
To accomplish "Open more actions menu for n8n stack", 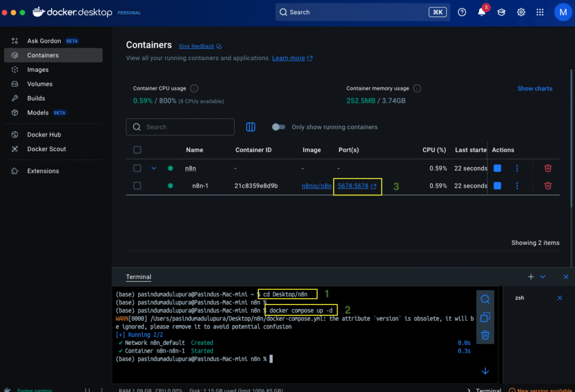I will (517, 168).
